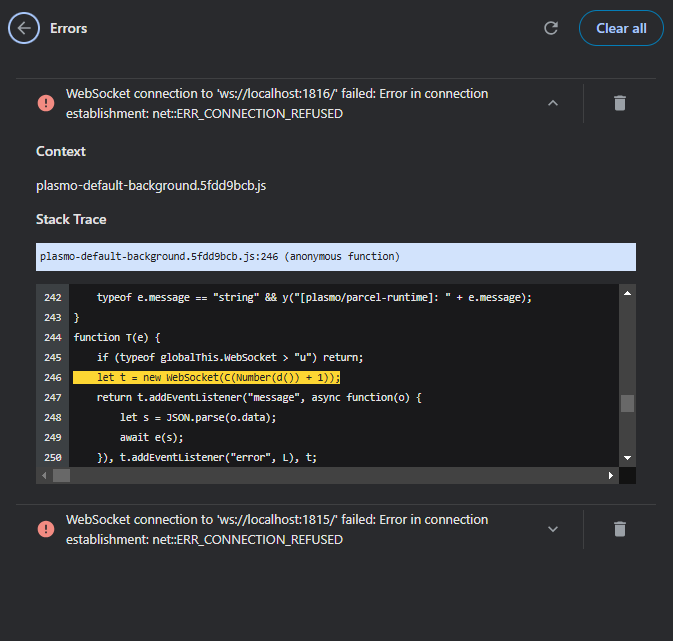Click the horizontal scroll-right arrow
The width and height of the screenshot is (673, 641).
[x=610, y=475]
